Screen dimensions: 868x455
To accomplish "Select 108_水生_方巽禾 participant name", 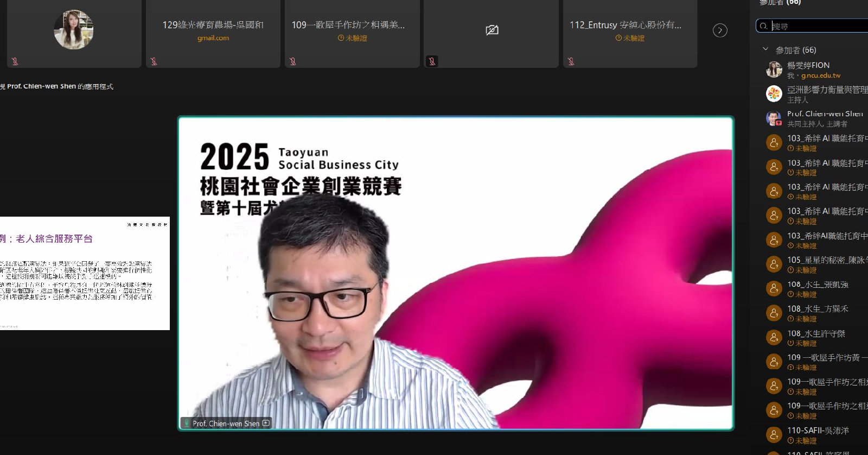I will 818,309.
